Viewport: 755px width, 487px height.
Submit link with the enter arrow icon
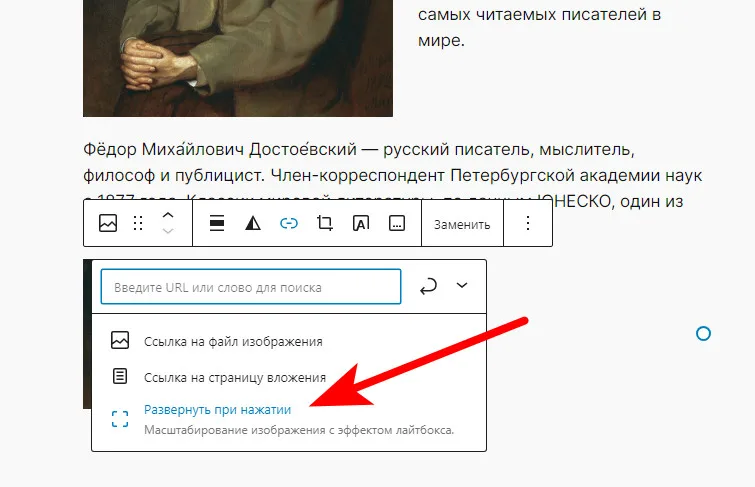[428, 286]
